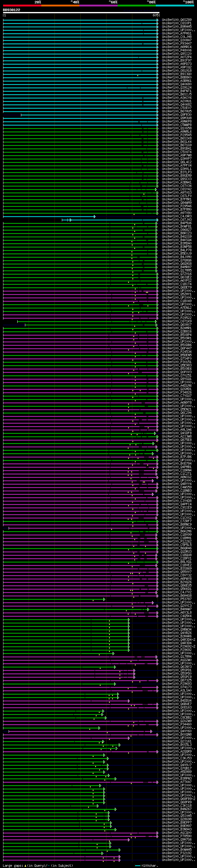Image resolution: width=197 pixels, height=868 pixels.
Task: Select hit UniRef100_A7PFX4
Action: [x=177, y=165]
